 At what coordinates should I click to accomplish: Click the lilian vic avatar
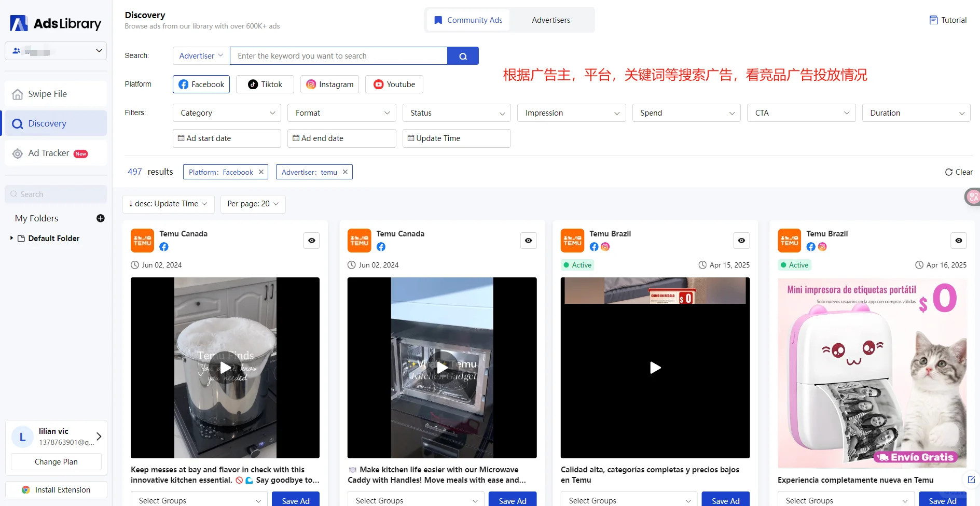(x=22, y=437)
